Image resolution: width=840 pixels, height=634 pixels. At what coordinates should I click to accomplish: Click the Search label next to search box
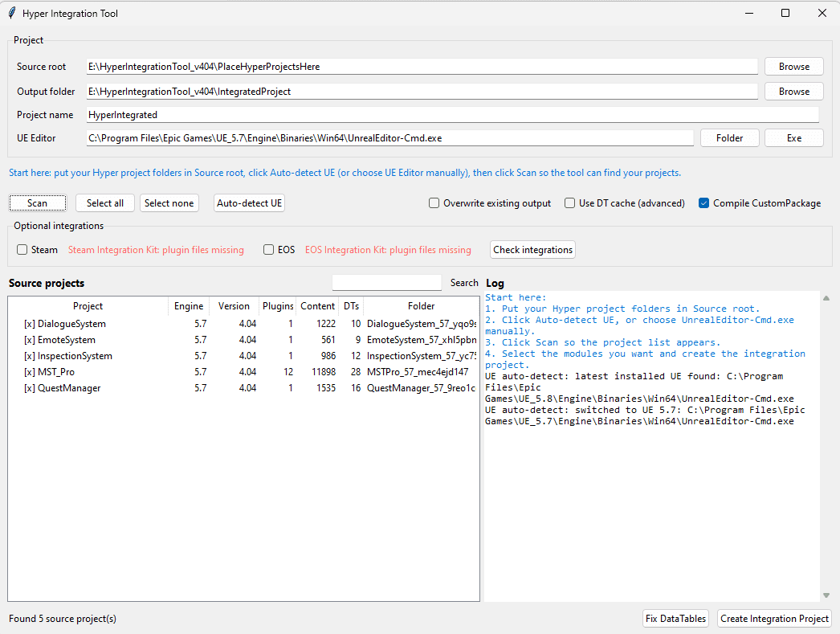coord(464,282)
